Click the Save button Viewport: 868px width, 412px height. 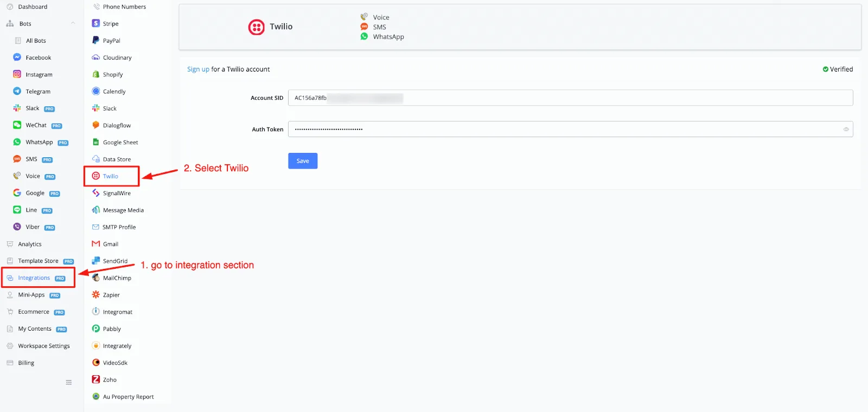coord(303,161)
